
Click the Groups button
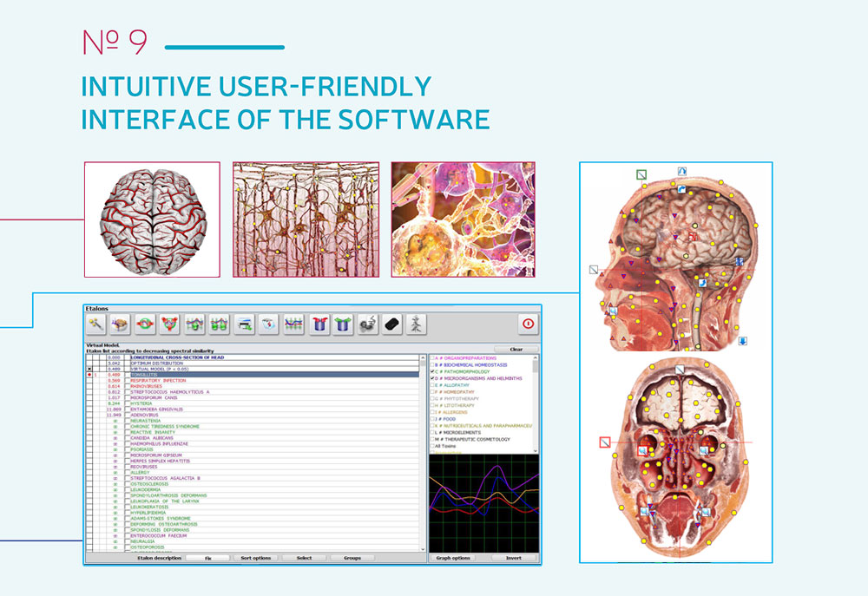point(352,559)
